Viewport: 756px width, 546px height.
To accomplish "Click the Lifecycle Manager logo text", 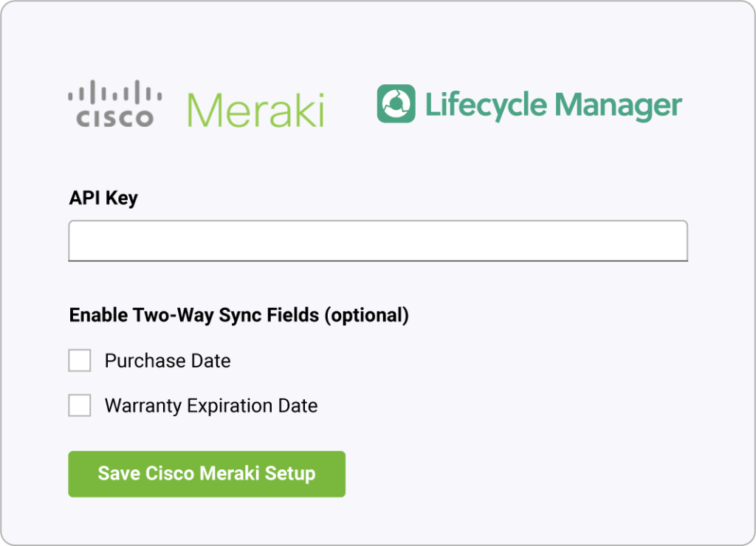I will [552, 105].
